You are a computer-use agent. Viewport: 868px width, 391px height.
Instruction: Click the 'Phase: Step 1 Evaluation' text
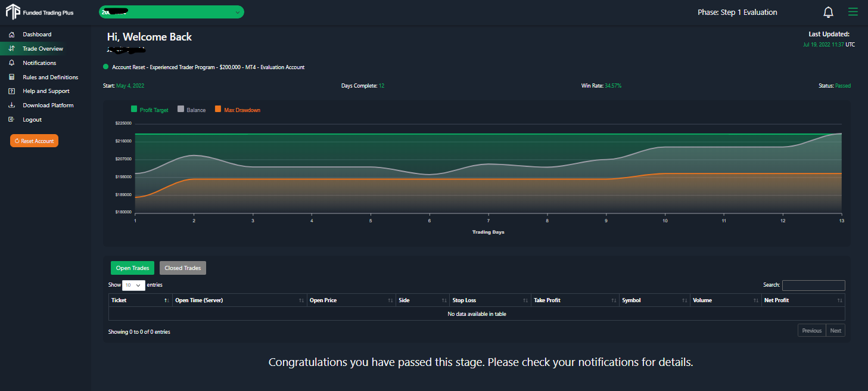(738, 13)
